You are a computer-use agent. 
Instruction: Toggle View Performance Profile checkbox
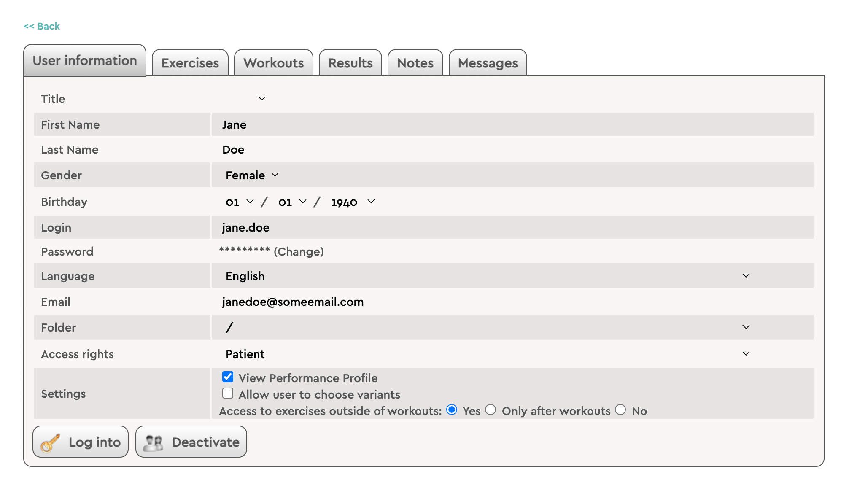[228, 377]
